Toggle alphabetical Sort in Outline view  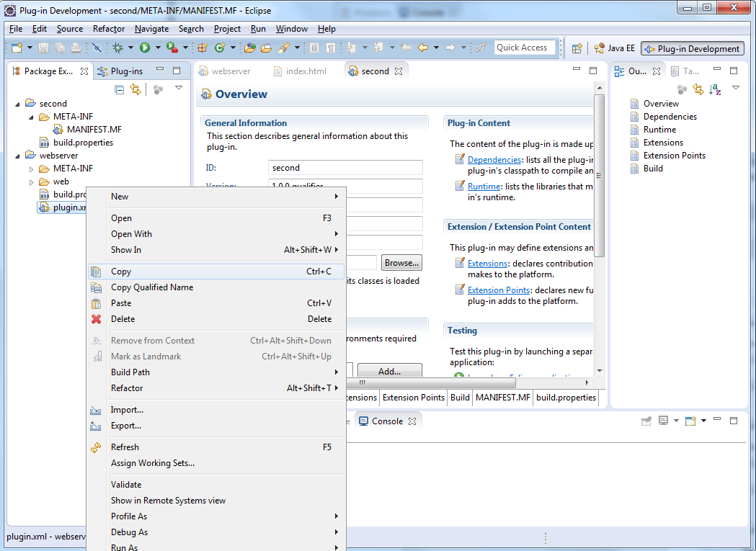[x=716, y=89]
